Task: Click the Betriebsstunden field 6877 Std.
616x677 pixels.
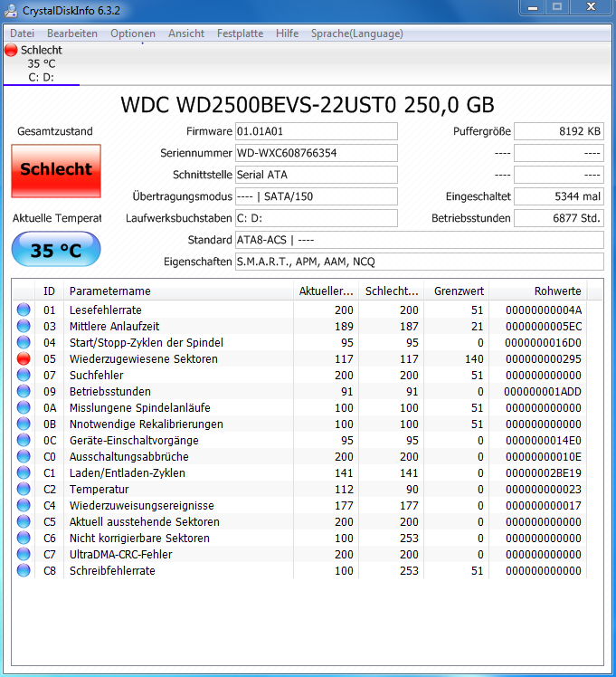Action: click(x=559, y=218)
